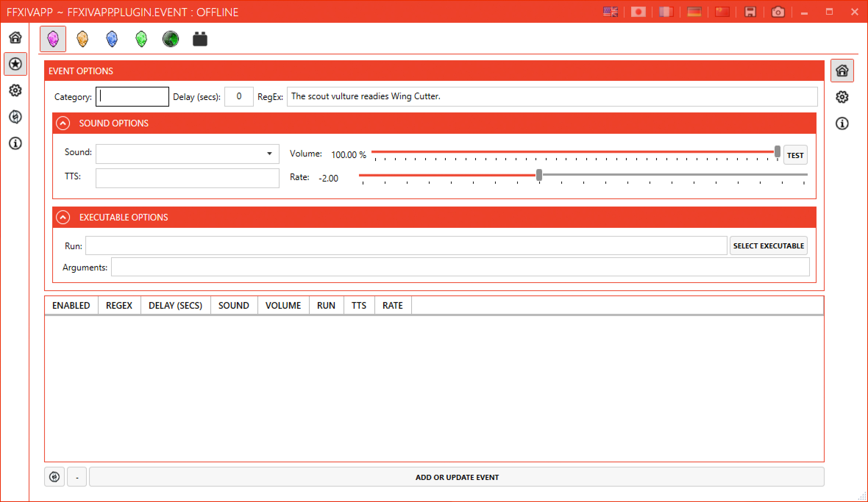Screen dimensions: 868x502
Task: Click the Delay (secs) field
Action: tap(239, 97)
